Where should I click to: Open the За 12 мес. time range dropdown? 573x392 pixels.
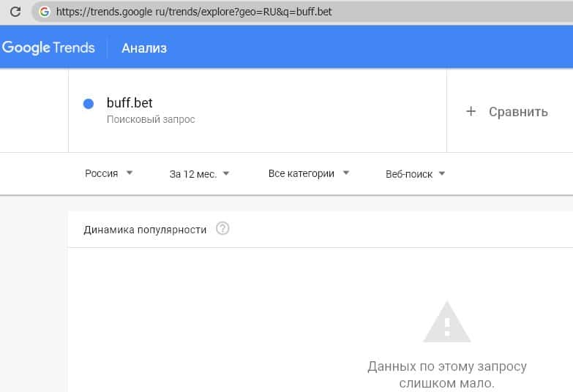pos(199,174)
